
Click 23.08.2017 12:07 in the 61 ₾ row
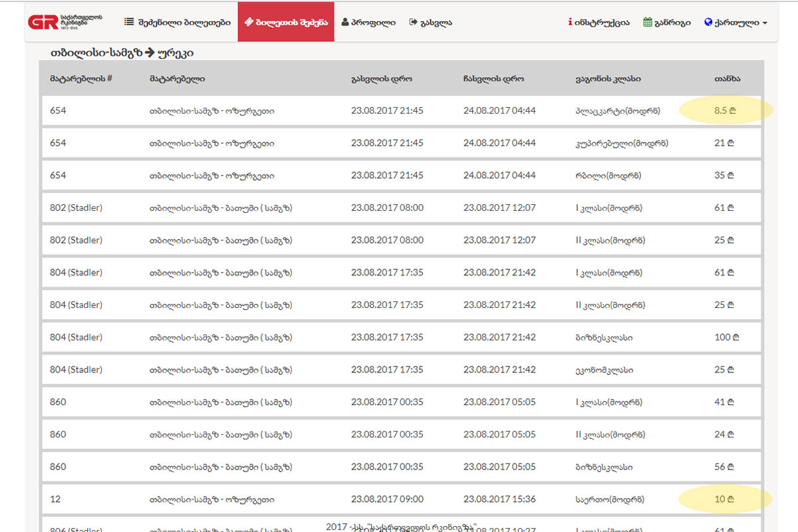pyautogui.click(x=499, y=207)
